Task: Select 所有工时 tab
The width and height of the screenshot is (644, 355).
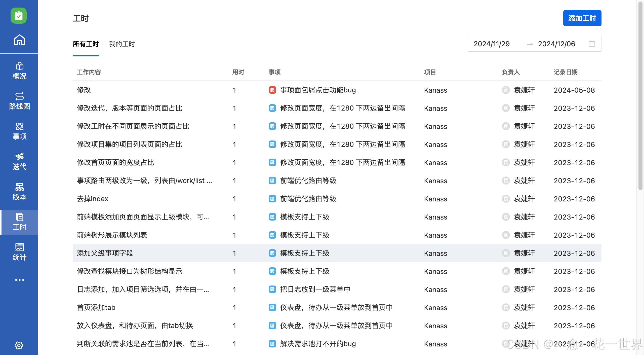Action: (86, 44)
